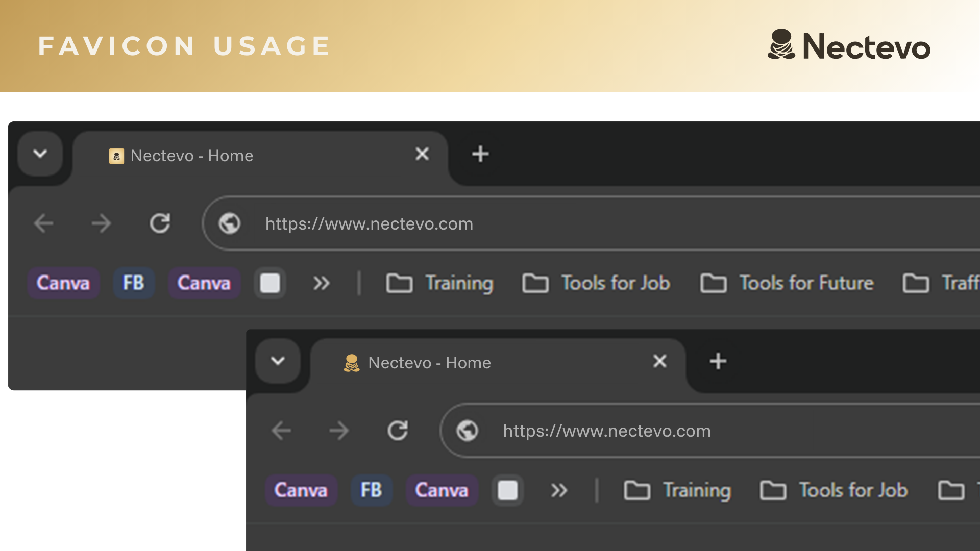Click the reload icon in bottom browser
Viewport: 980px width, 551px height.
point(398,431)
